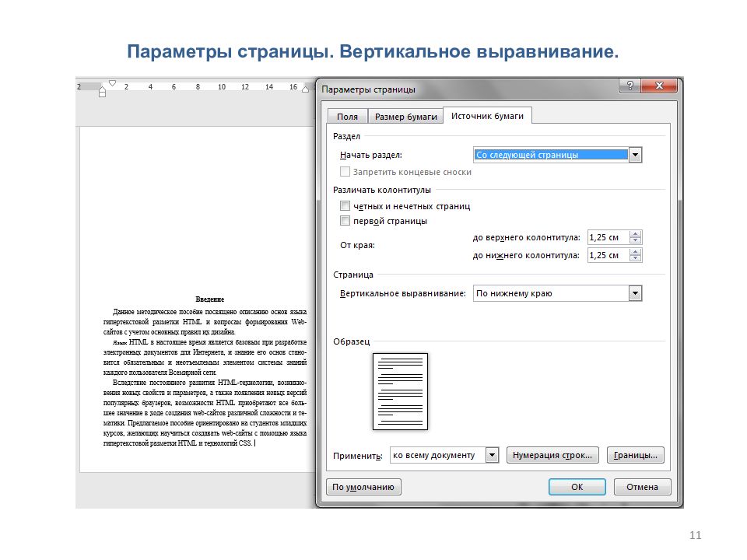Toggle Запретить концевые сноски checkbox
The image size is (747, 560).
pyautogui.click(x=345, y=172)
